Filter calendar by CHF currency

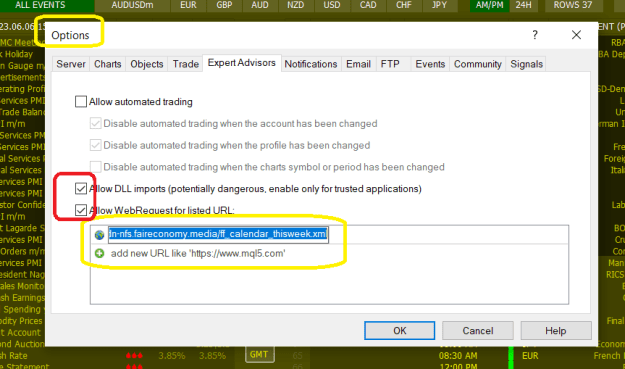(403, 5)
